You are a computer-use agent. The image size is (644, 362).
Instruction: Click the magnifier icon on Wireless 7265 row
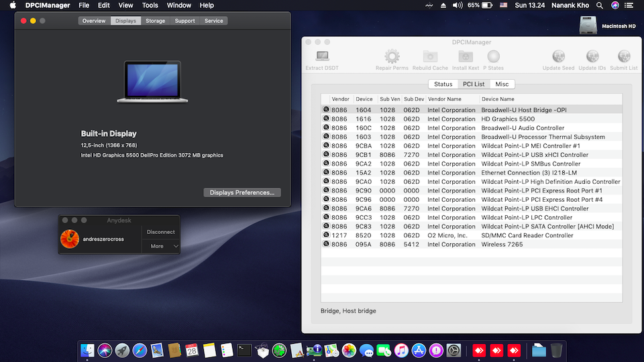pyautogui.click(x=326, y=244)
